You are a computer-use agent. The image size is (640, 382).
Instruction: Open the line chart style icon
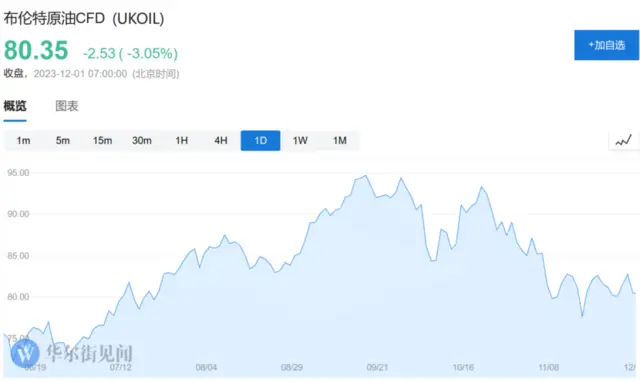(624, 141)
